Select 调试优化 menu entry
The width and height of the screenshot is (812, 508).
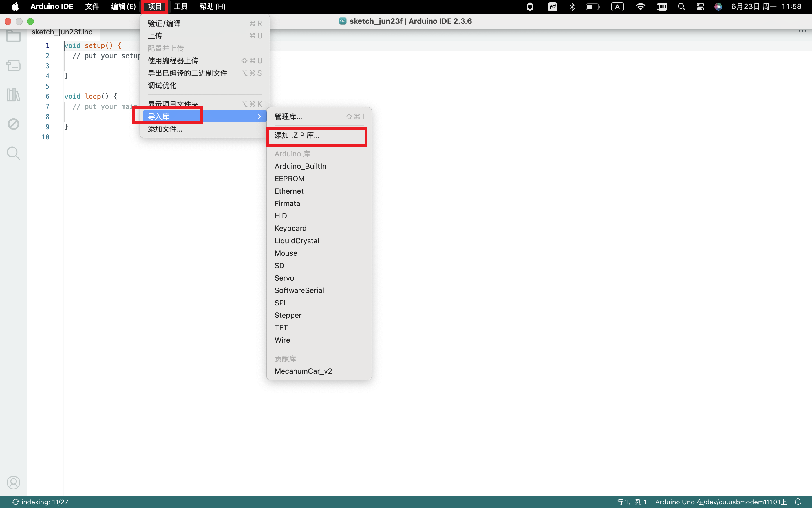pyautogui.click(x=204, y=85)
